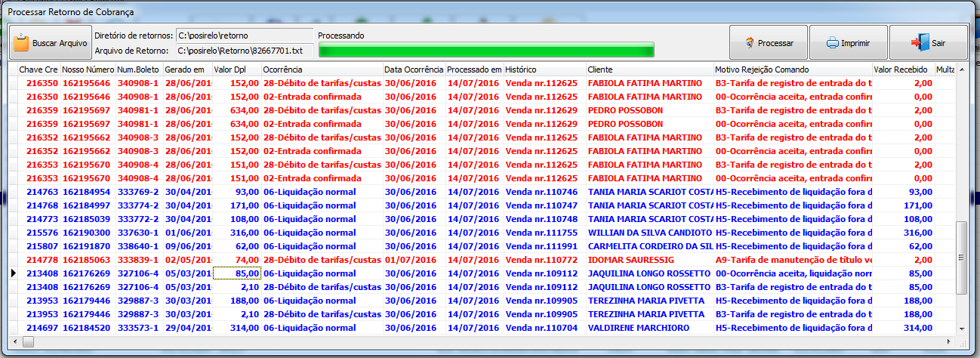The image size is (980, 358).
Task: Select Valor Recebido cell 316,00
Action: [903, 233]
